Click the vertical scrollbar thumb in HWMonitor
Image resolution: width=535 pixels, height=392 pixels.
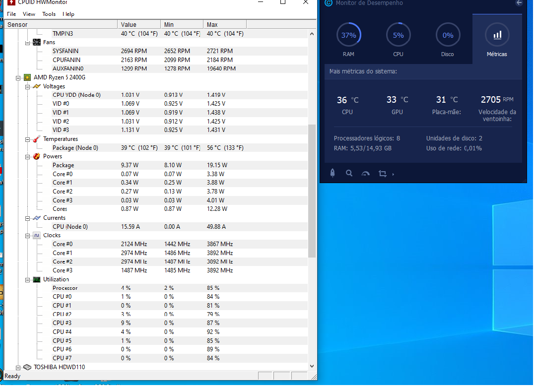312,191
